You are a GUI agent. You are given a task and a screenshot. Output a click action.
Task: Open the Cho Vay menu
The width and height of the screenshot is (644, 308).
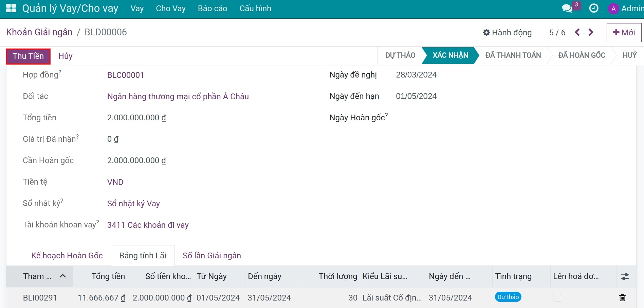click(x=171, y=8)
